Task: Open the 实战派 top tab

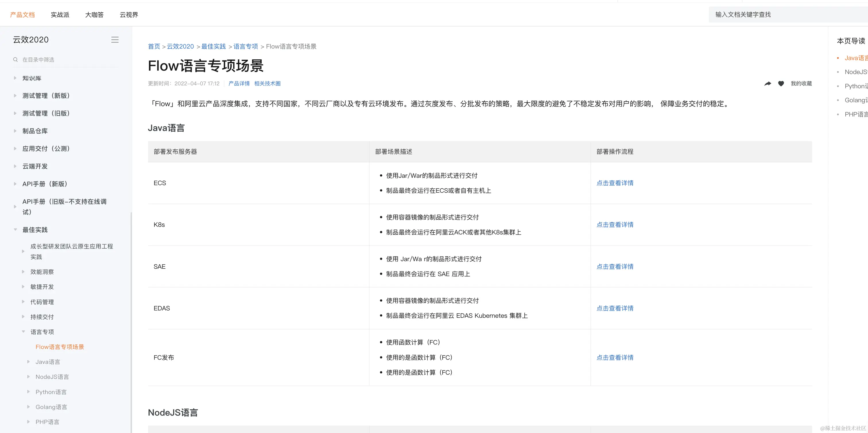Action: coord(60,15)
